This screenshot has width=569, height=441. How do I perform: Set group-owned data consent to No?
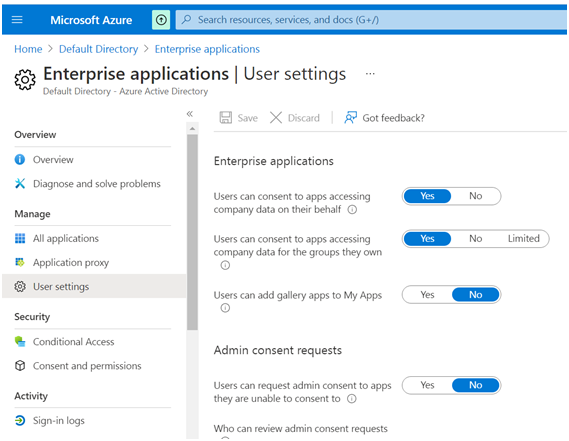(475, 238)
